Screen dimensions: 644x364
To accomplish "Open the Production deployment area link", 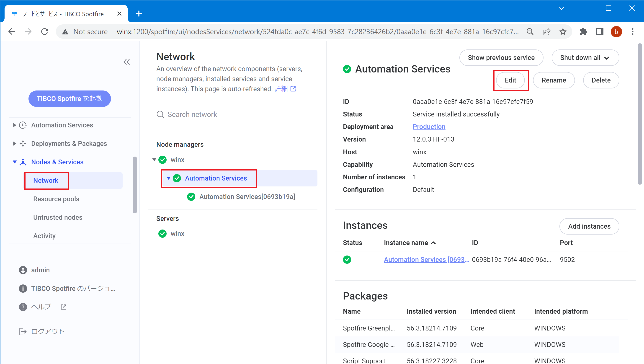I will pyautogui.click(x=429, y=127).
